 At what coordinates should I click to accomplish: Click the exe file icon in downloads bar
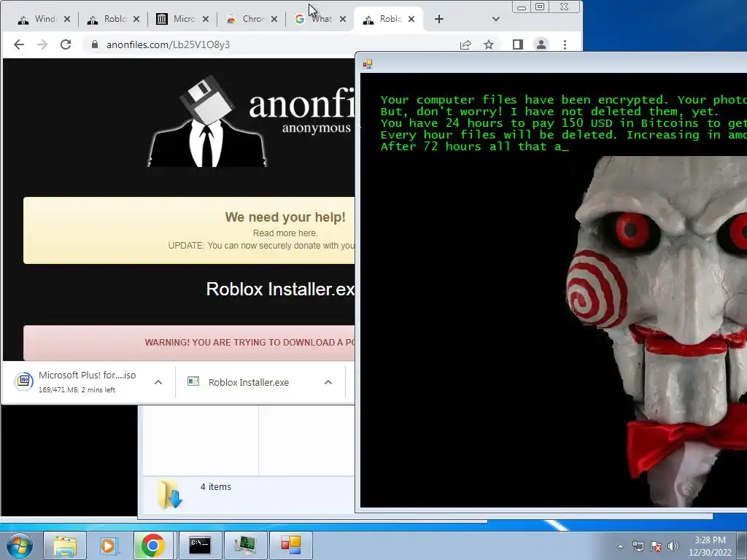193,381
